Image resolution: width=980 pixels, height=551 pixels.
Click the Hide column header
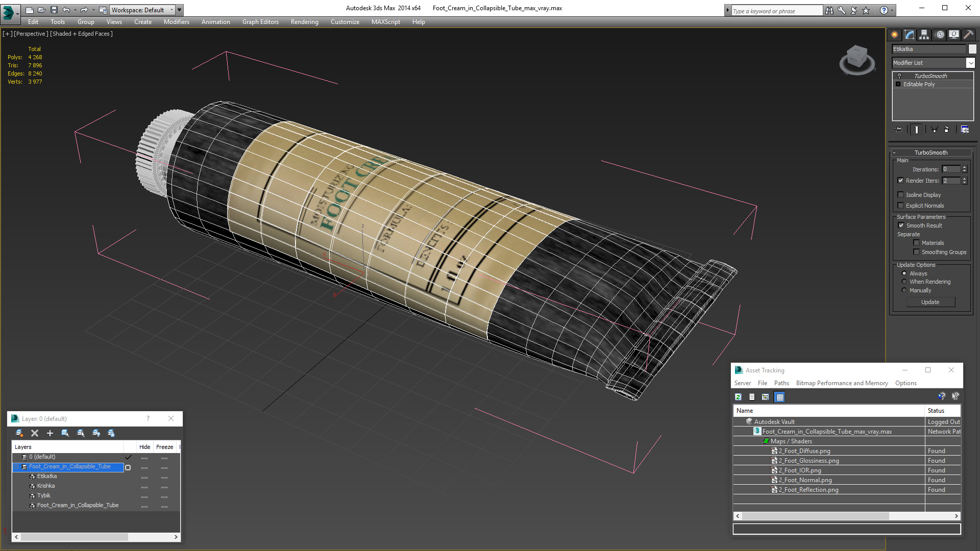pos(145,447)
